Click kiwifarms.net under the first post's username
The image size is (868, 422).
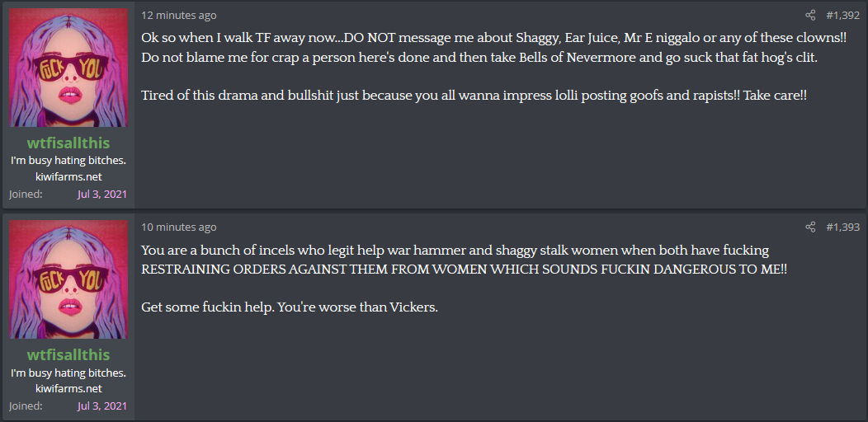coord(68,177)
